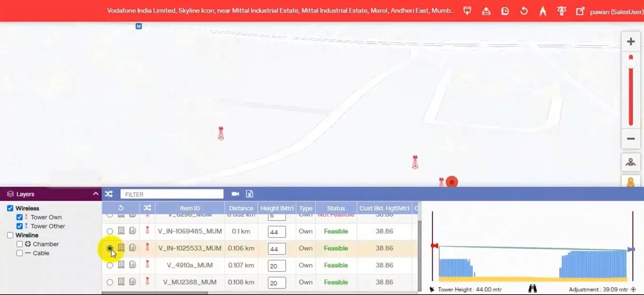Click the 0.107 km distance cell
This screenshot has width=644, height=295.
241,265
